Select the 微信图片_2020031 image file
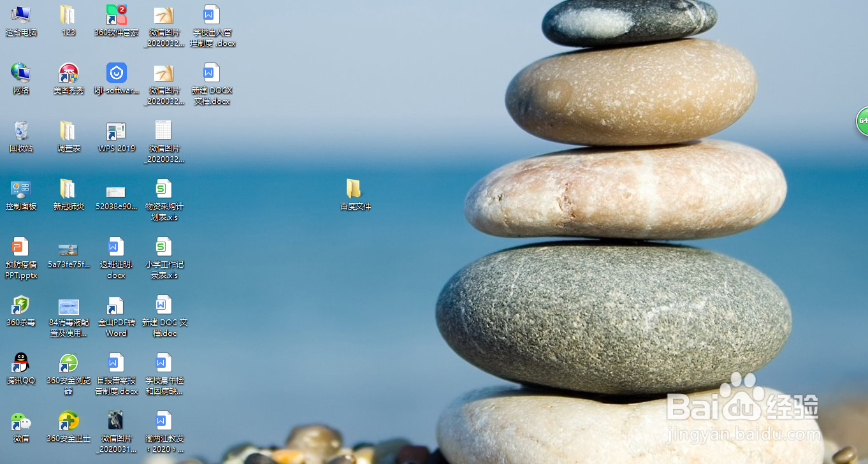868x464 pixels. pos(117,432)
